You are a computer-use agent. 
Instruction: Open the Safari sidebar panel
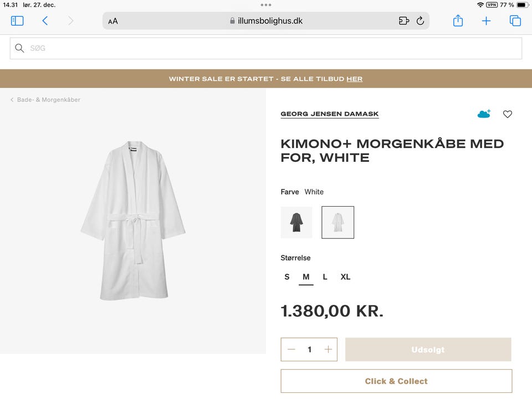pos(17,21)
